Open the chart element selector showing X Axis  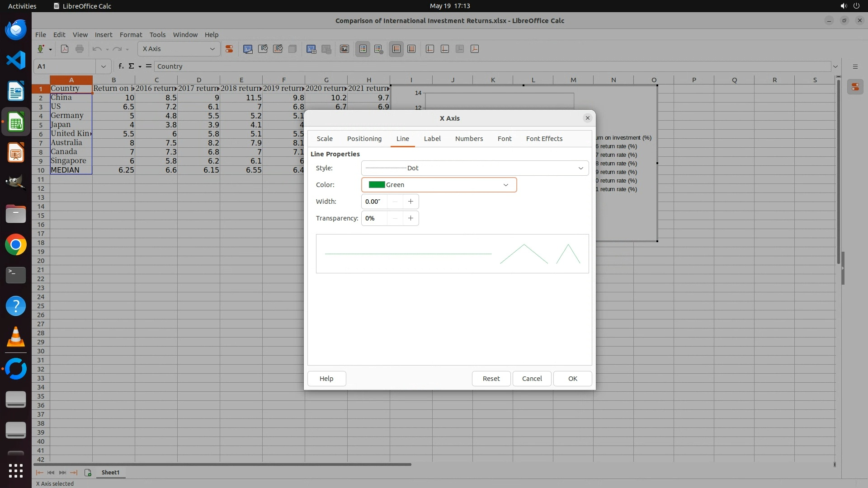179,49
